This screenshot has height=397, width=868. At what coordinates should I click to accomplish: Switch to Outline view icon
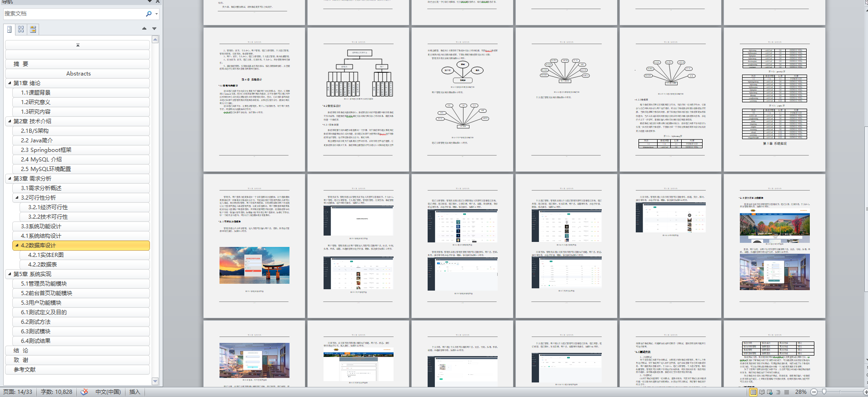click(x=778, y=392)
